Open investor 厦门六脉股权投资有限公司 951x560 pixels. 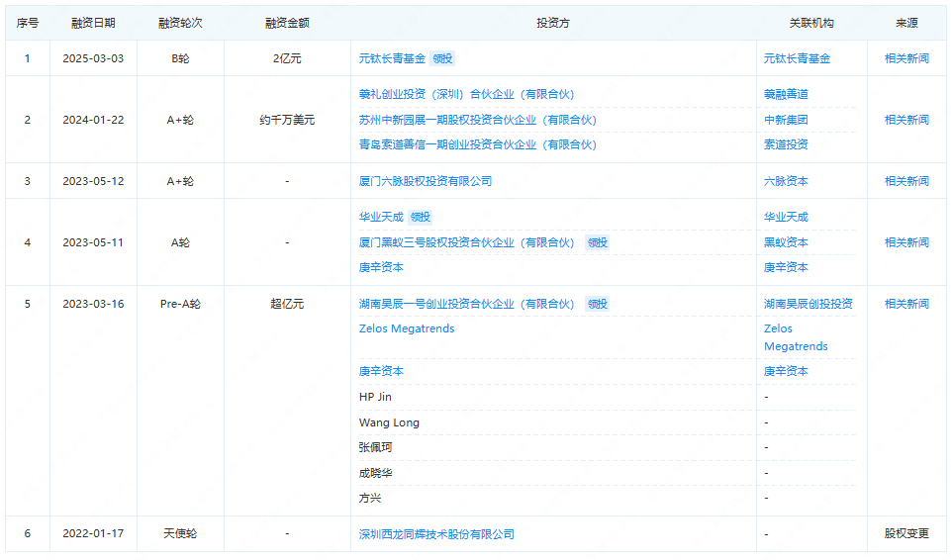point(426,181)
